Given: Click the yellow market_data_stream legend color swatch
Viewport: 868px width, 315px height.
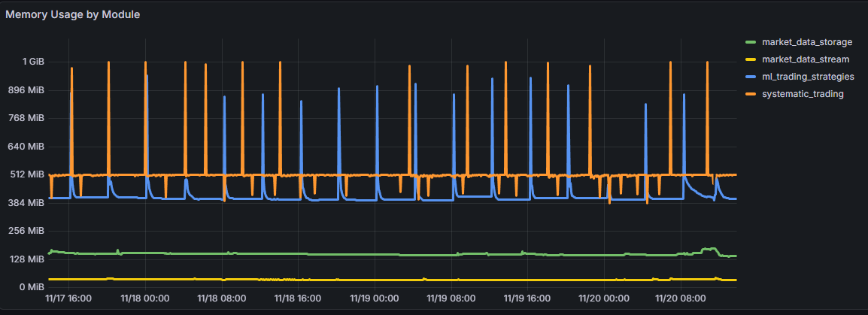Looking at the screenshot, I should click(x=749, y=59).
